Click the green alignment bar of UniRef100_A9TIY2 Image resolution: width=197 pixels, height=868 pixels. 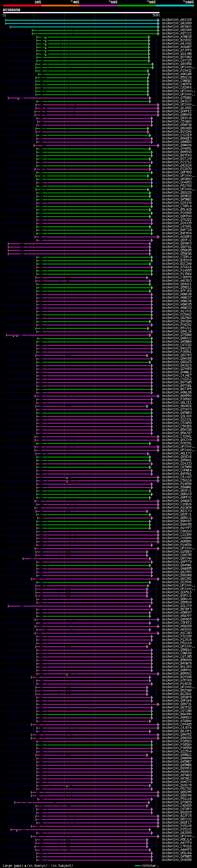[x=96, y=33]
